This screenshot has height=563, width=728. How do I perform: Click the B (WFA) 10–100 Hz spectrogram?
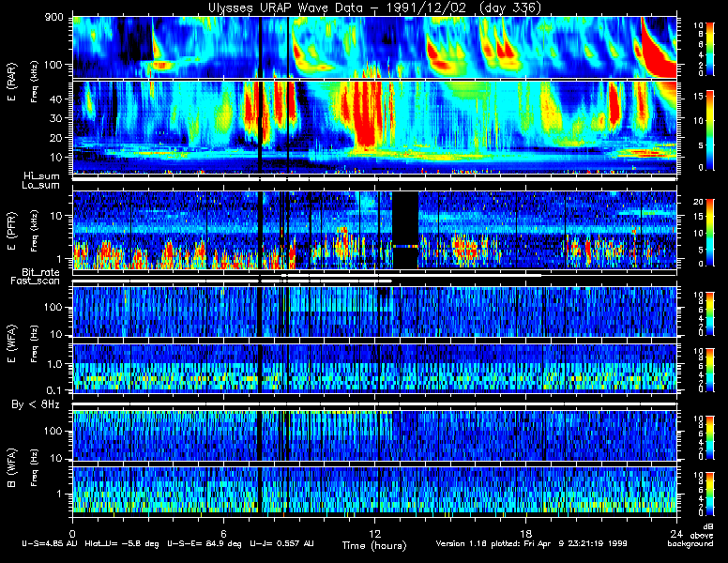click(x=374, y=435)
